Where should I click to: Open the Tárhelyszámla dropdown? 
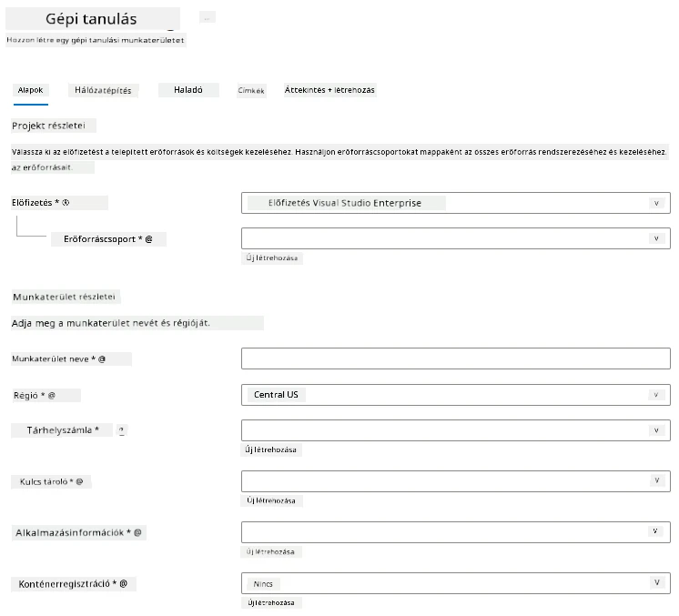coord(456,430)
